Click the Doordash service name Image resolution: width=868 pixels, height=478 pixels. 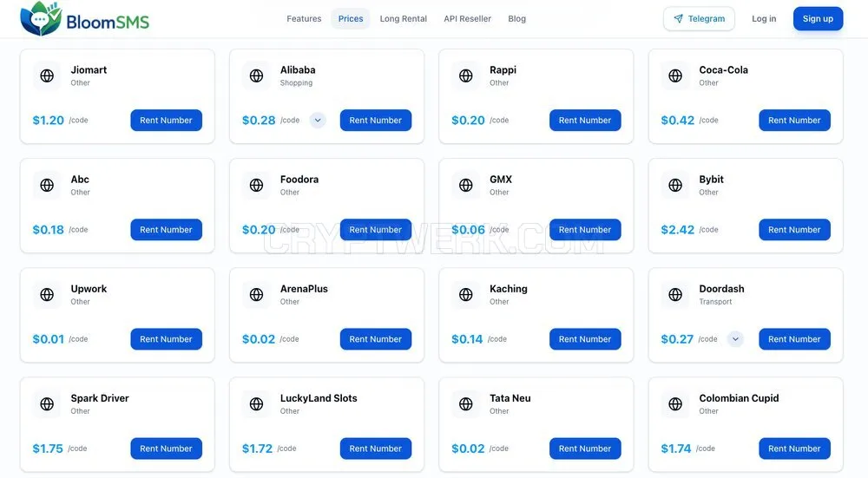721,289
